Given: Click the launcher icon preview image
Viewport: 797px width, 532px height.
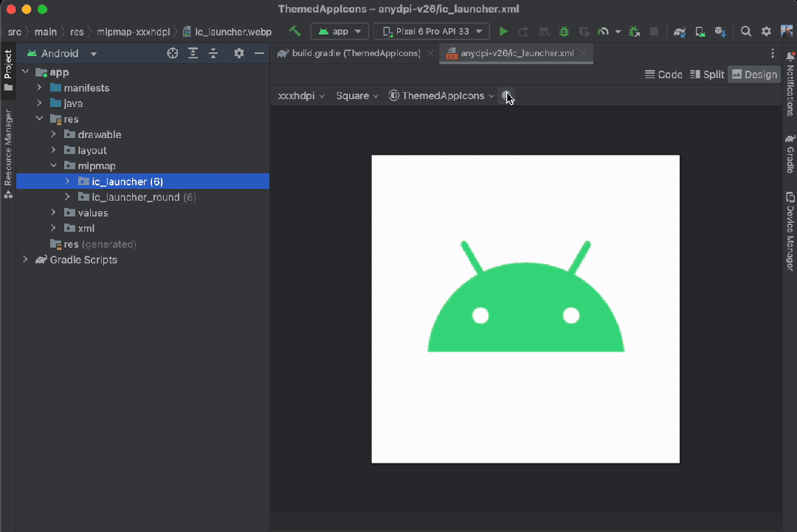Looking at the screenshot, I should pyautogui.click(x=525, y=309).
